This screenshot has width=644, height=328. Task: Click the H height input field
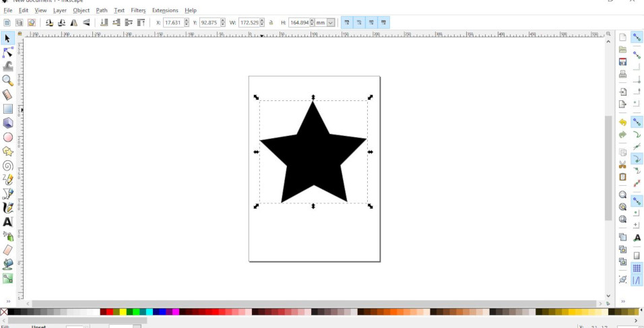pyautogui.click(x=299, y=23)
